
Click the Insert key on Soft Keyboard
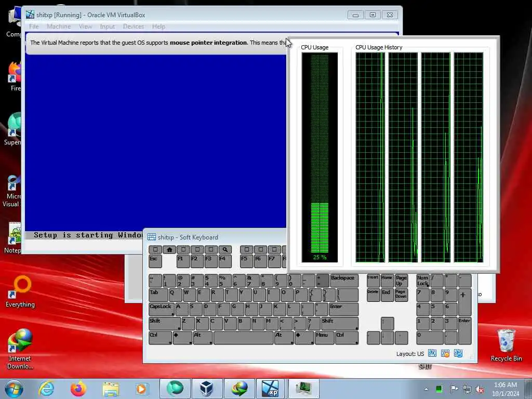[373, 281]
